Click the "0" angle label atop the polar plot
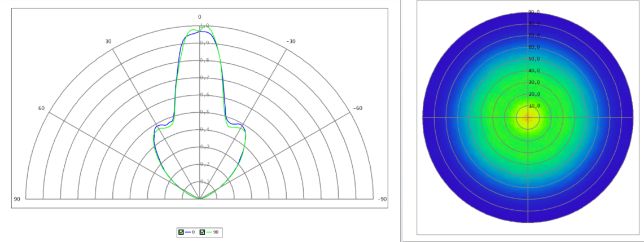 click(x=200, y=17)
